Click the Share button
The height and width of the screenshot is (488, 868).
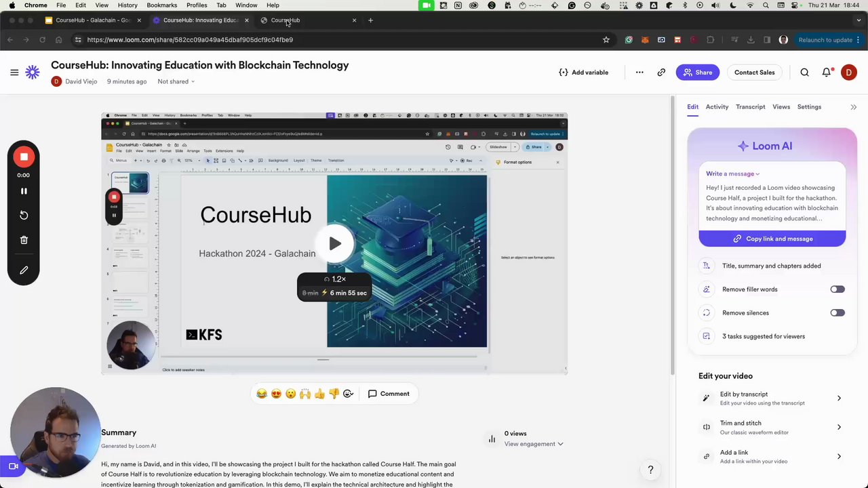(698, 73)
